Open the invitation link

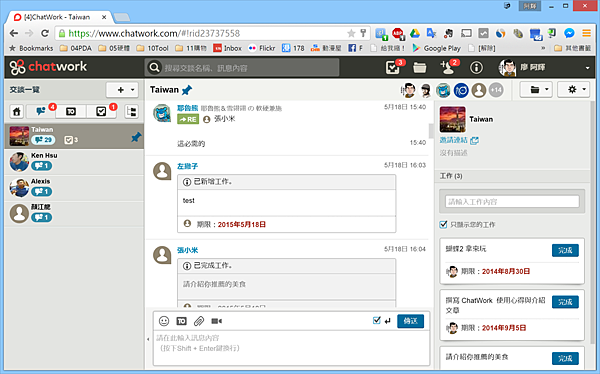coord(453,140)
